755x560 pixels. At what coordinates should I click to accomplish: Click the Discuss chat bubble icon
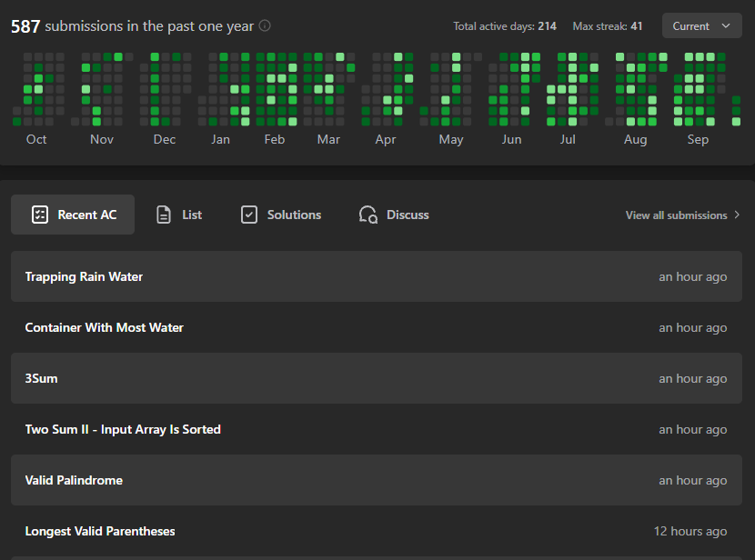(368, 215)
